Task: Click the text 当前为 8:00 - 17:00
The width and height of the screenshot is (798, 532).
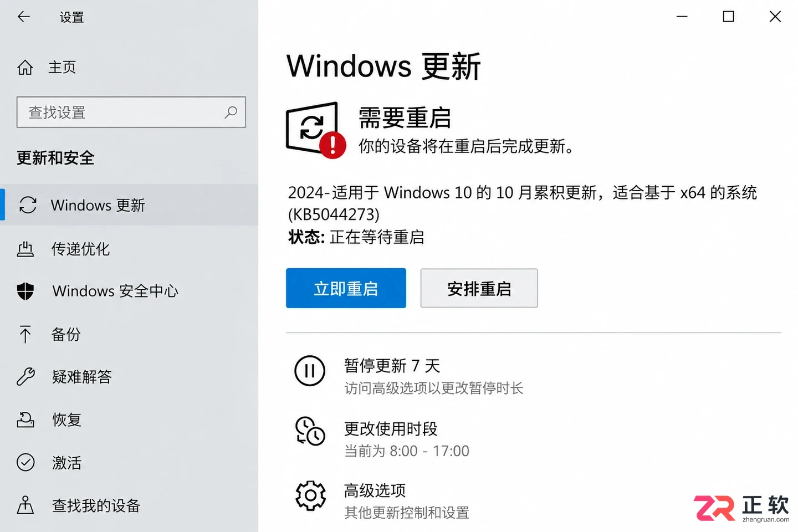Action: click(x=407, y=451)
